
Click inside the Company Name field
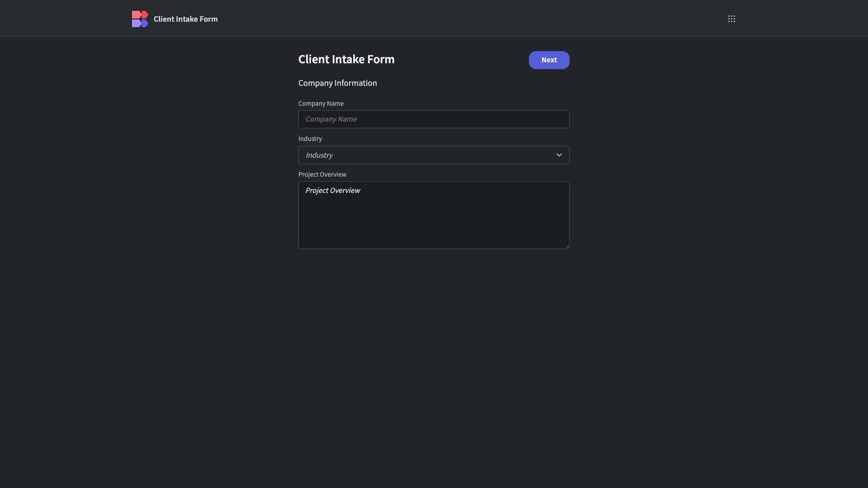[434, 119]
